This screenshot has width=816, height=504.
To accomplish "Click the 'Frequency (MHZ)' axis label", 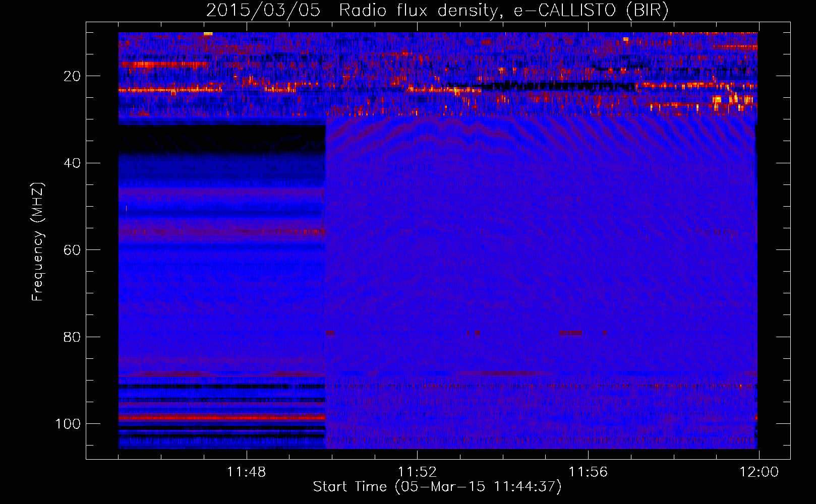I will (x=38, y=242).
